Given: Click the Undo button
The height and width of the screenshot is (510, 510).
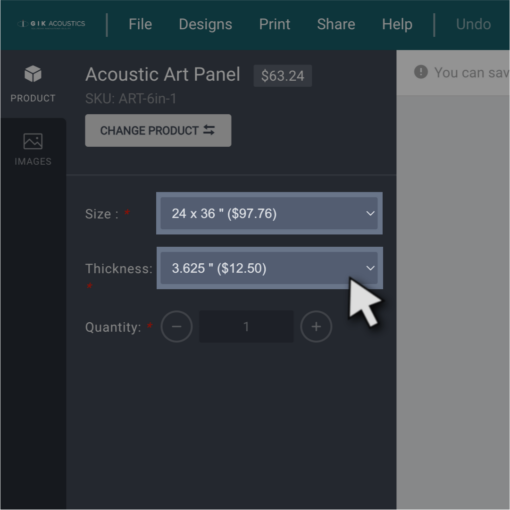Looking at the screenshot, I should point(473,24).
